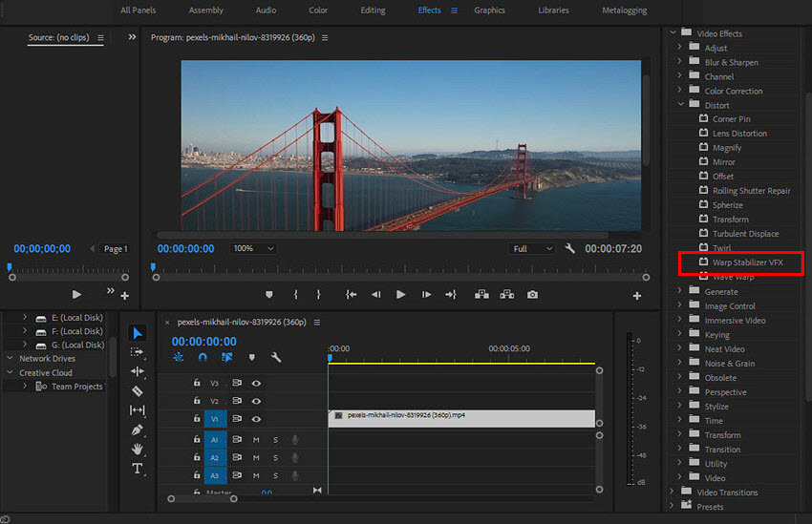Select the Track Select Forward tool
This screenshot has width=812, height=524.
point(138,352)
